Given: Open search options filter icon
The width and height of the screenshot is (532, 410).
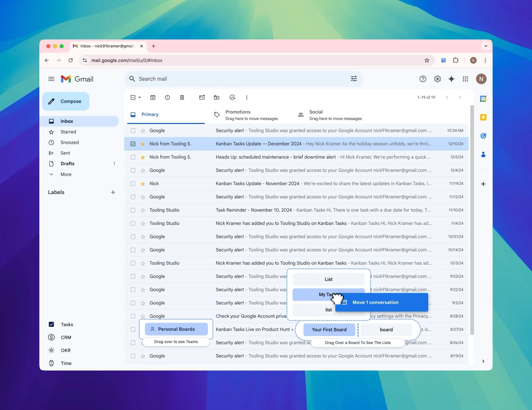Looking at the screenshot, I should tap(354, 79).
